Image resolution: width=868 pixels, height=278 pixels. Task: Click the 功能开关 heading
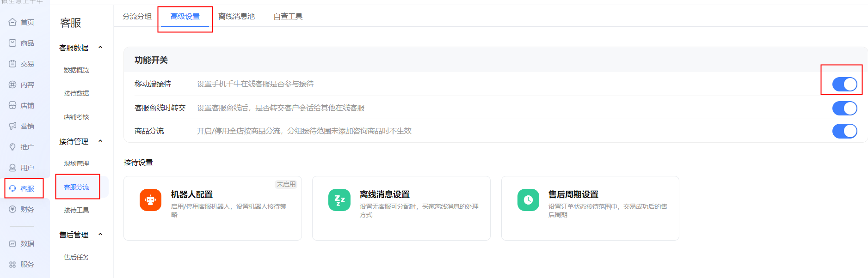(151, 60)
